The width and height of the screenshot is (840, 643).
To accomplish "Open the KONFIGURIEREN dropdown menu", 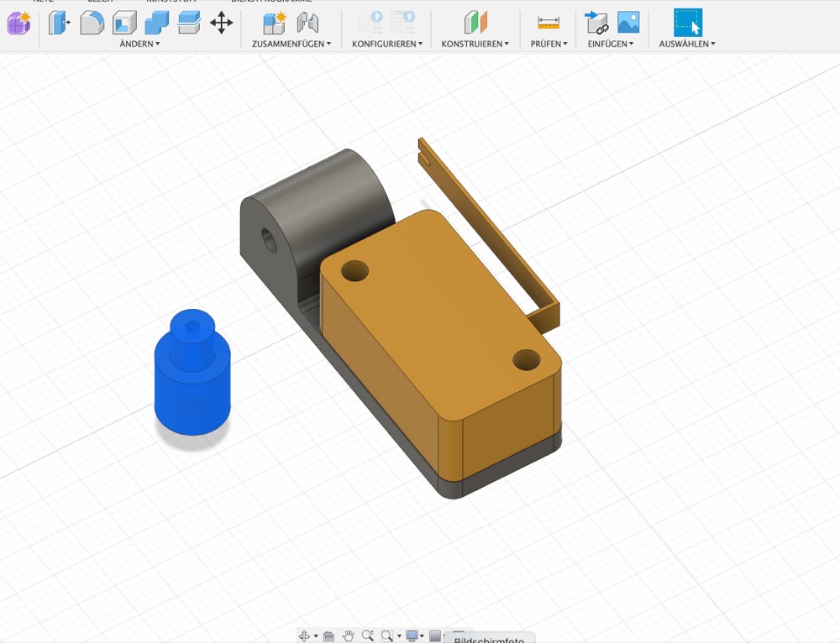I will point(387,44).
